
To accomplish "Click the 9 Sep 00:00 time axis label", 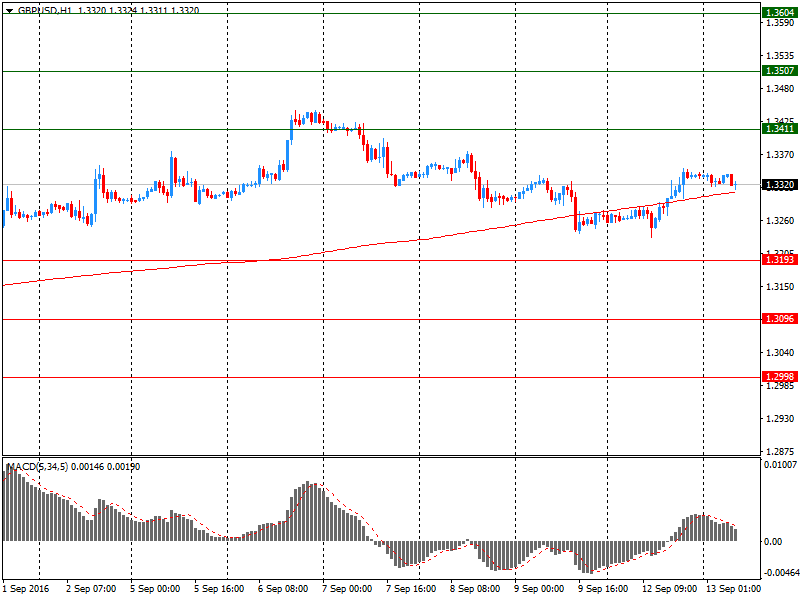I will (539, 588).
